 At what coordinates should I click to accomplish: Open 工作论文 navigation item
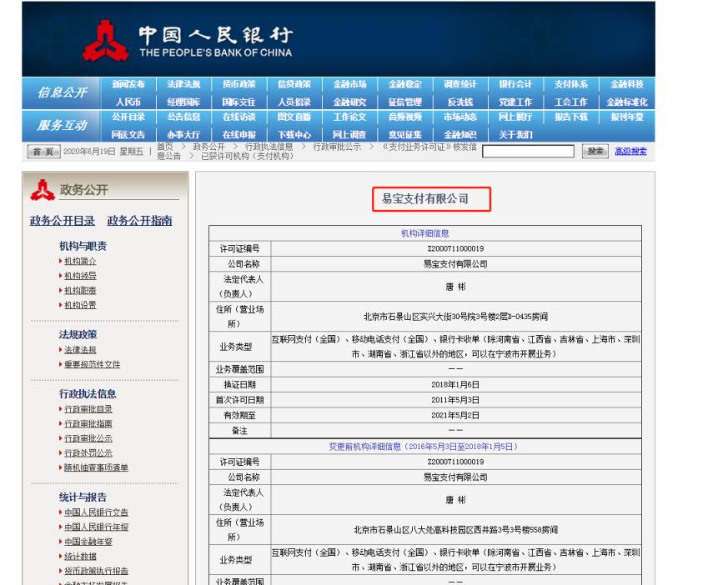pos(349,117)
